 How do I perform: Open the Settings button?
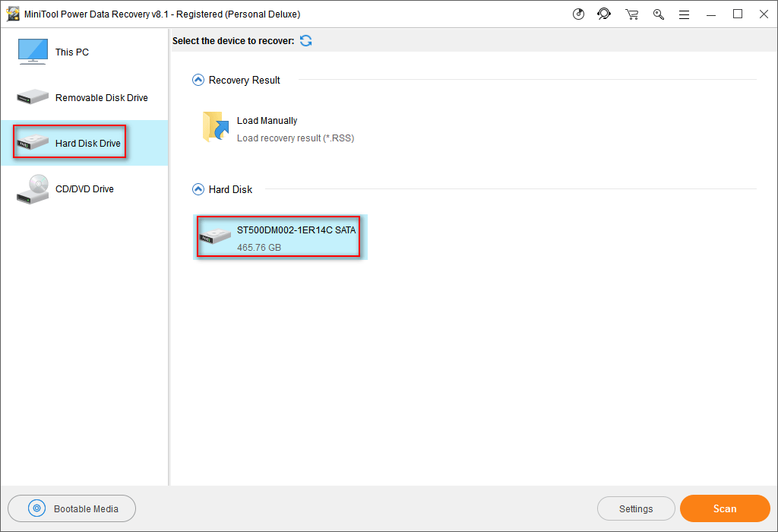tap(636, 508)
